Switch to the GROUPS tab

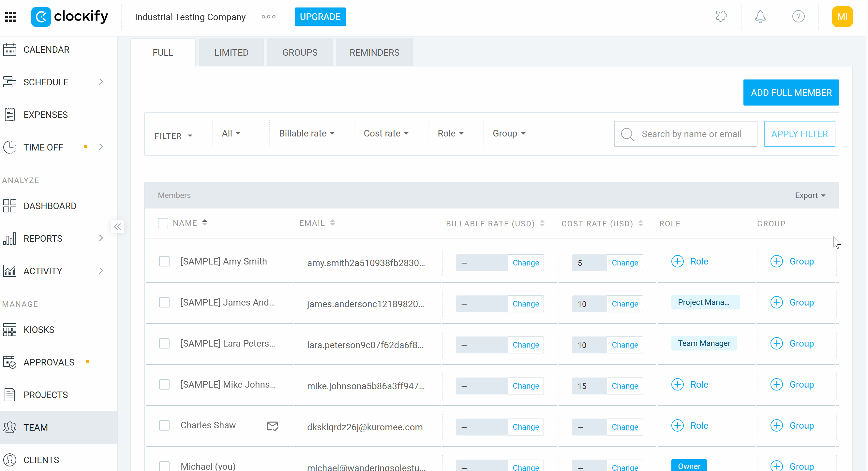tap(300, 52)
